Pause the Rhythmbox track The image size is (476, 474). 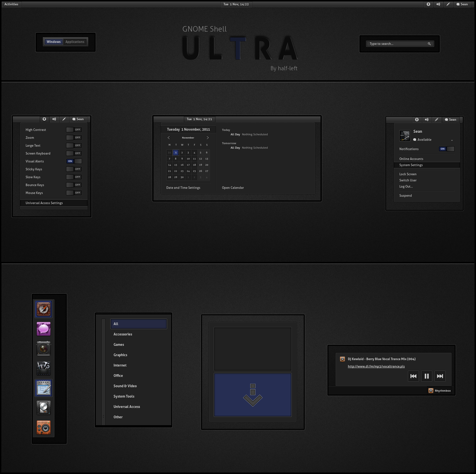(x=426, y=376)
